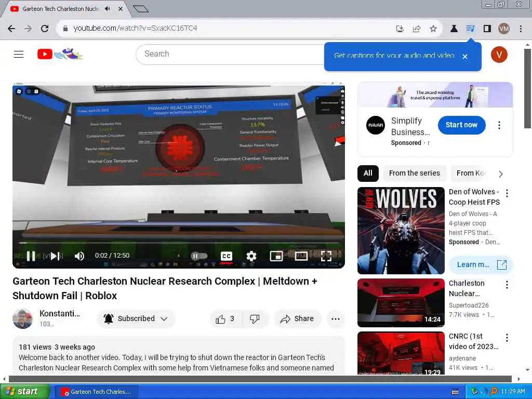Open options menu for Navan ad
Screen dimensions: 532x399
click(499, 125)
